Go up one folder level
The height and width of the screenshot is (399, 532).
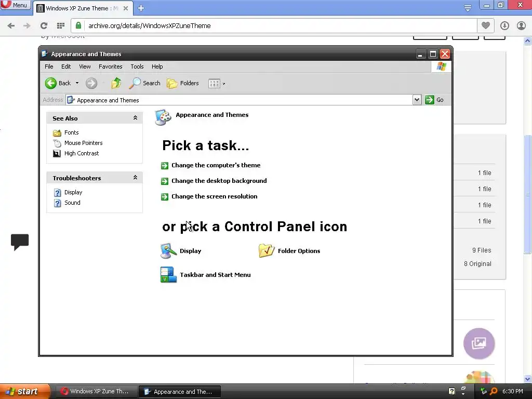pyautogui.click(x=116, y=83)
